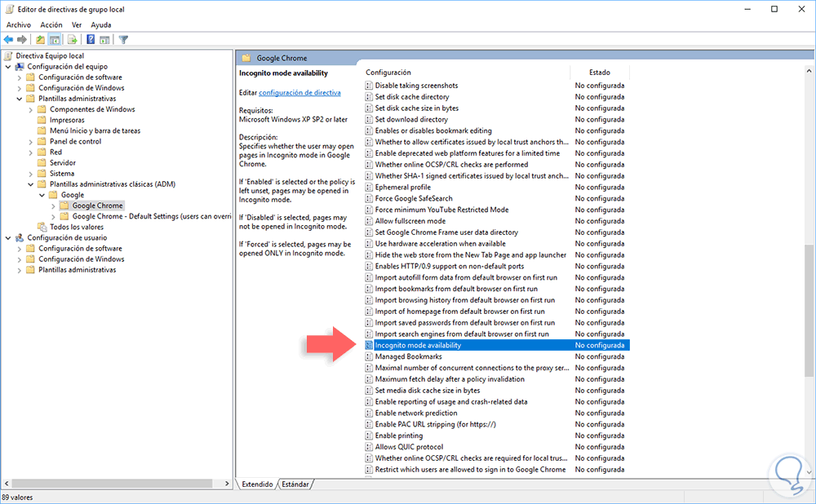
Task: Click the user icon of Configuración de usuario
Action: pos(20,237)
